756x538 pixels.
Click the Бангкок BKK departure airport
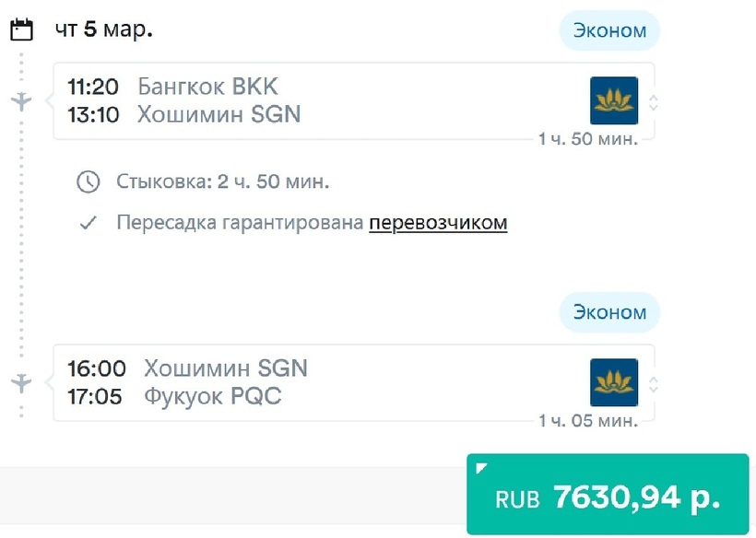[207, 88]
